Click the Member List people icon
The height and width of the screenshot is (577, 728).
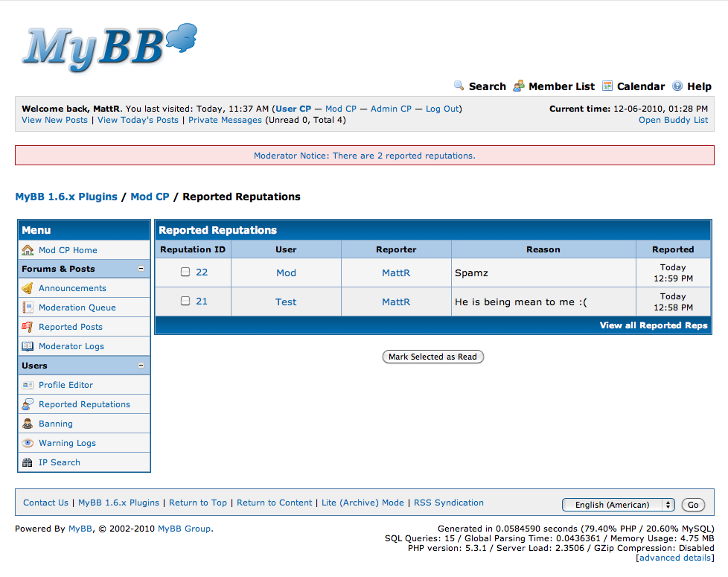(519, 86)
